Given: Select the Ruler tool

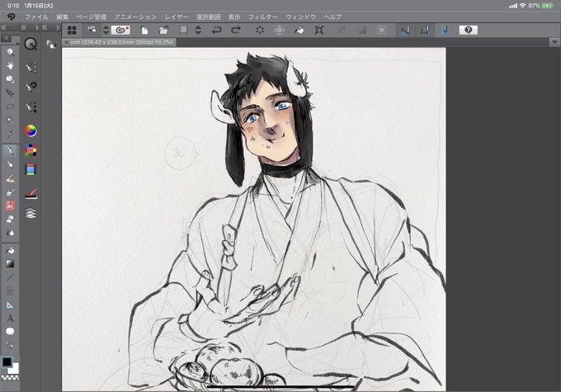Looking at the screenshot, I should pos(10,305).
